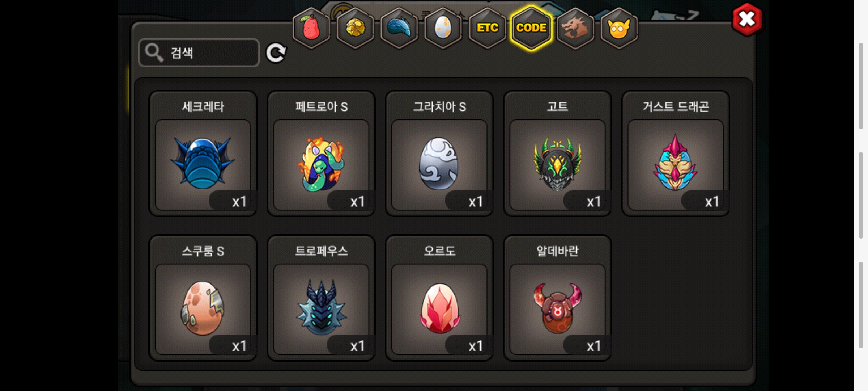Focus the 검색 search field
The width and height of the screenshot is (868, 391).
(199, 53)
